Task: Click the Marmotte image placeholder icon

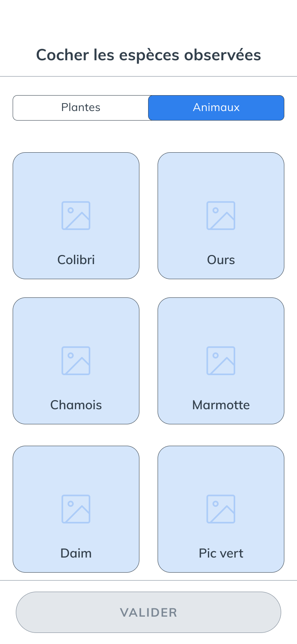Action: click(x=221, y=360)
